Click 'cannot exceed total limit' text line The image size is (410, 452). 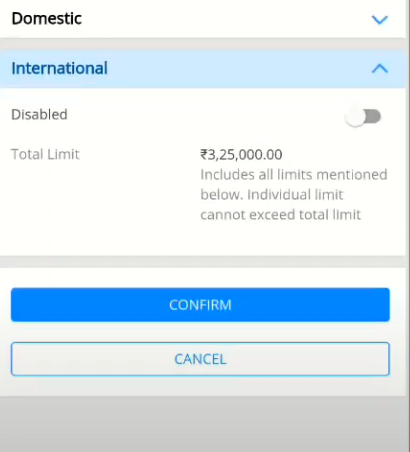coord(280,215)
